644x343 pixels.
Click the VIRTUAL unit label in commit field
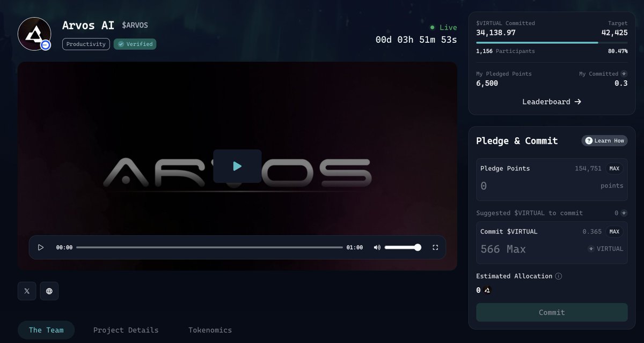pyautogui.click(x=610, y=249)
